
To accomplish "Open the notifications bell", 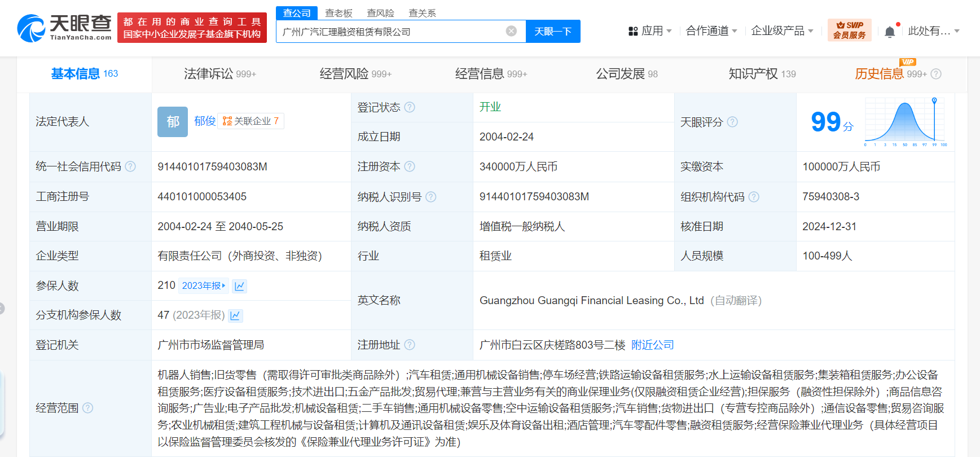I will coord(890,32).
